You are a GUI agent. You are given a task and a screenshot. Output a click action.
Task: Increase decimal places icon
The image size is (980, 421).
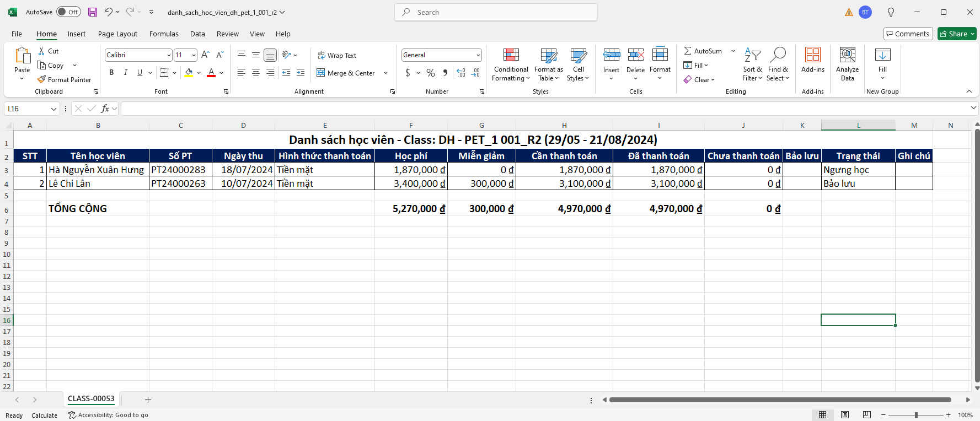point(461,73)
